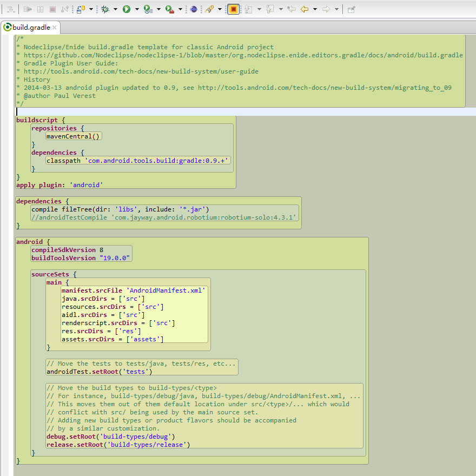Click the buildToolsVersion "19.0.0" value

tap(115, 258)
